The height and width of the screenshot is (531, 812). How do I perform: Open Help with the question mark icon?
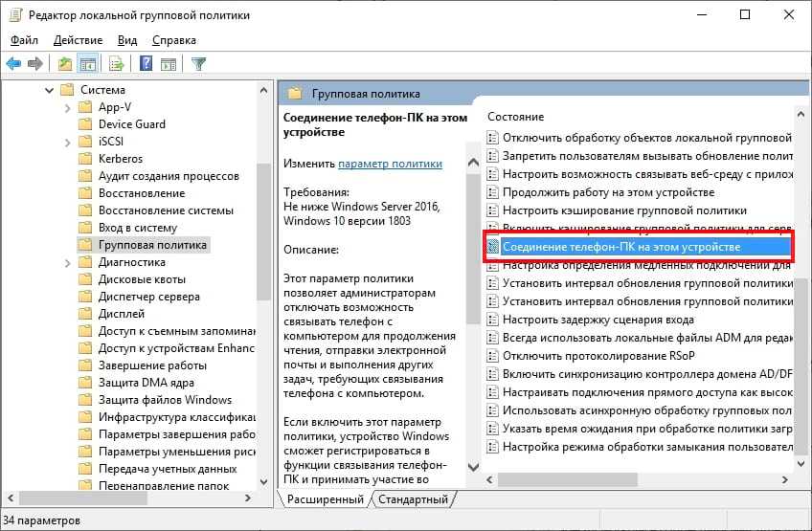point(146,64)
